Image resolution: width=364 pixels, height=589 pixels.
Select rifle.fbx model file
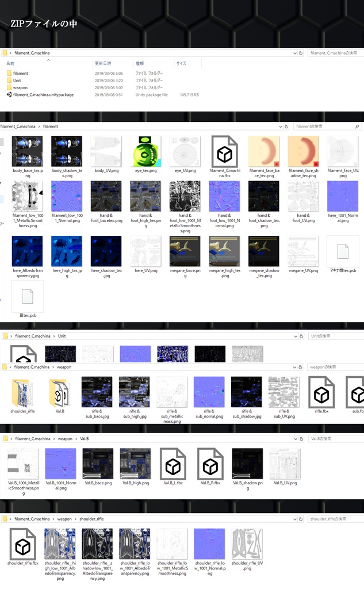point(321,396)
